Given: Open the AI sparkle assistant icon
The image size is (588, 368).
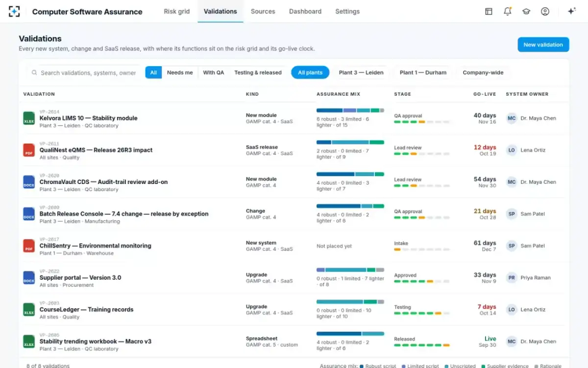Looking at the screenshot, I should (571, 11).
